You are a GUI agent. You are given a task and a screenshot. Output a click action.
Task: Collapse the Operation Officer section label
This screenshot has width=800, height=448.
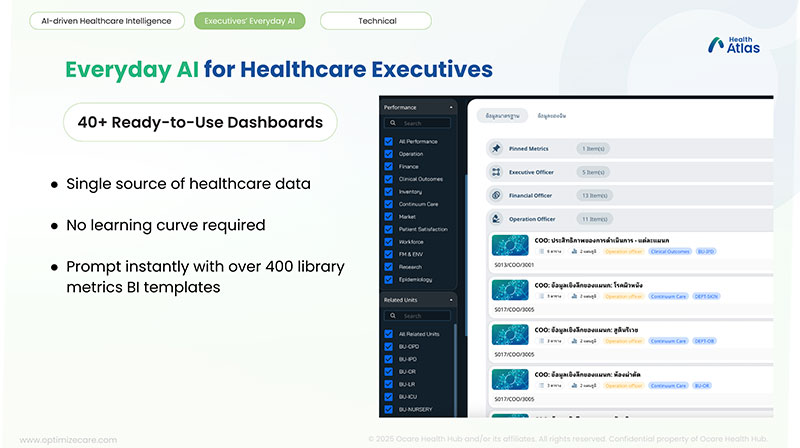point(532,219)
